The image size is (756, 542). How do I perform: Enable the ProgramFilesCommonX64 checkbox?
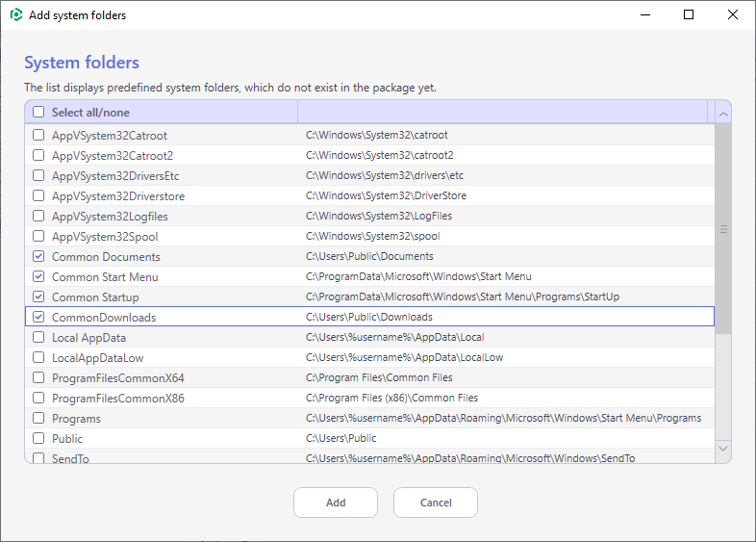(38, 377)
